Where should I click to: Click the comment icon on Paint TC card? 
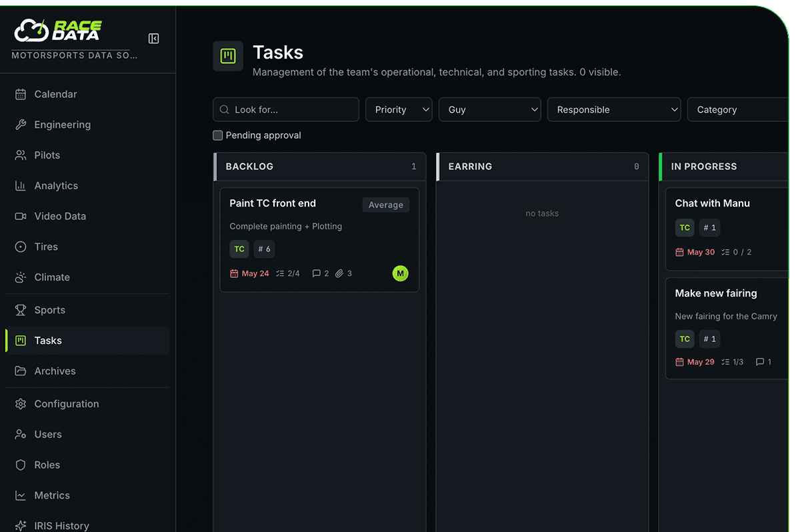[316, 273]
